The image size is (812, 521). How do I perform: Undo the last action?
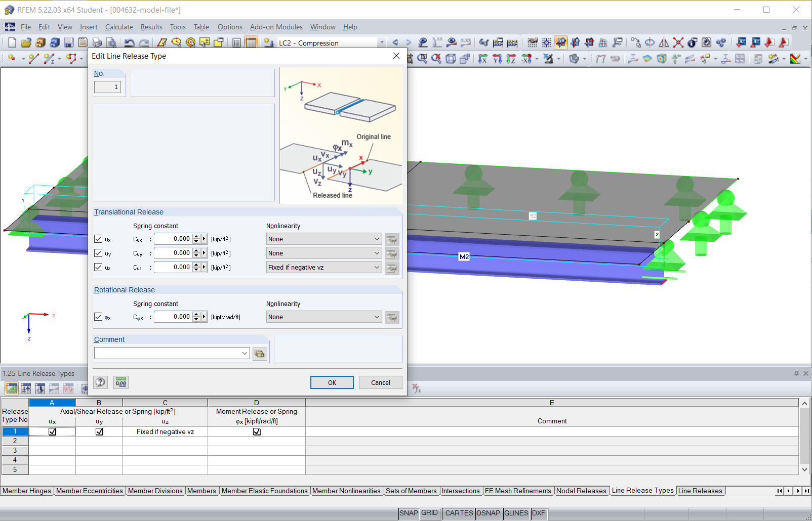point(130,42)
